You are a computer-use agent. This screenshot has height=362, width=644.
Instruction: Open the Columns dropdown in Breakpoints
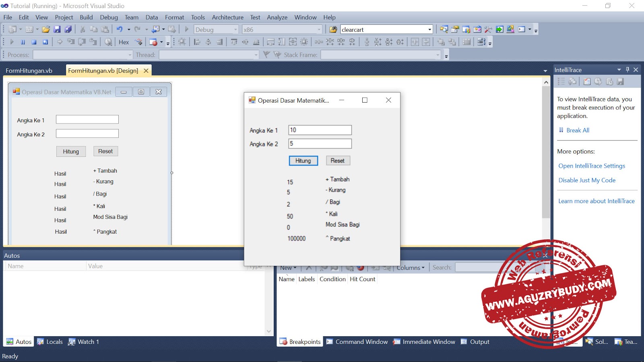[411, 267]
